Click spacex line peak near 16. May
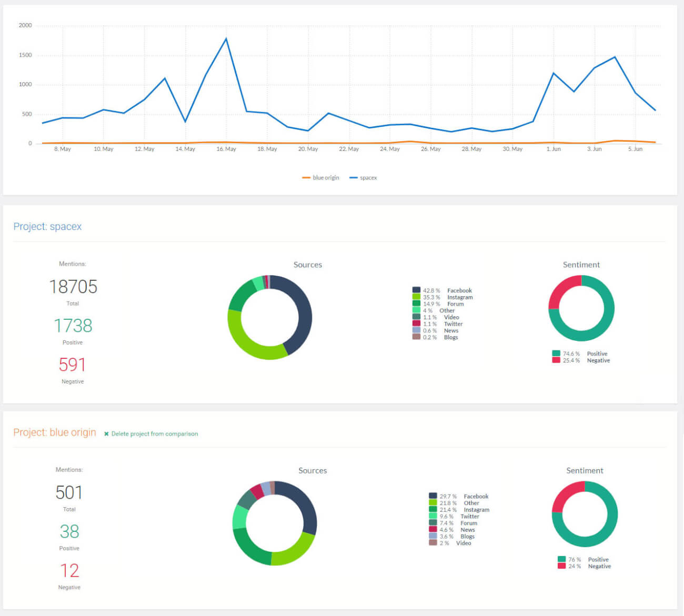The height and width of the screenshot is (616, 684). point(226,38)
